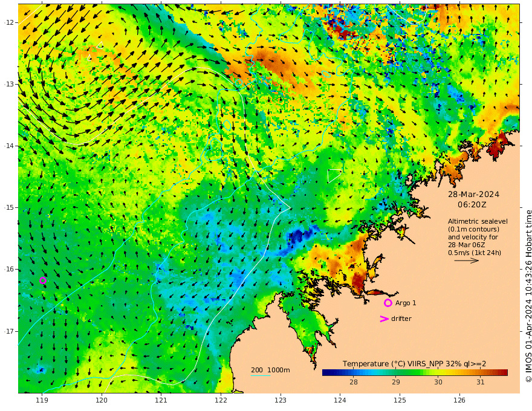532x411 pixels.
Task: Click the 'Argo 1' legend label
Action: pyautogui.click(x=406, y=303)
